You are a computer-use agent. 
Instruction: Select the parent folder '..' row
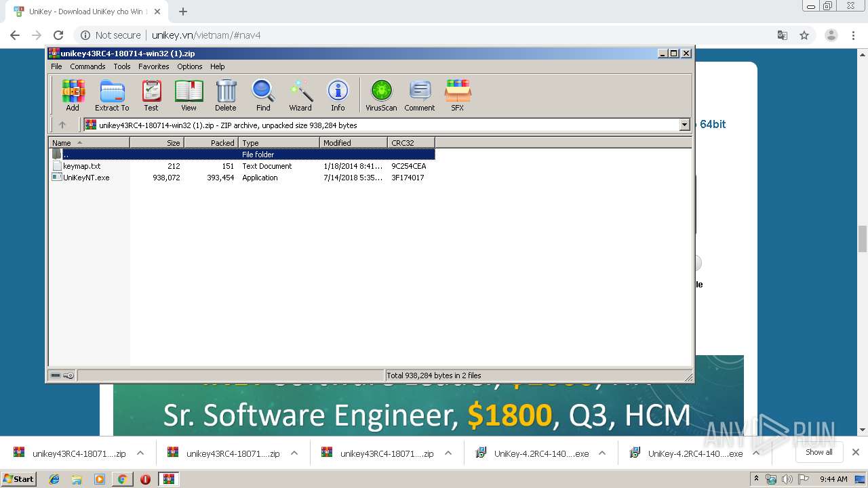click(x=241, y=155)
